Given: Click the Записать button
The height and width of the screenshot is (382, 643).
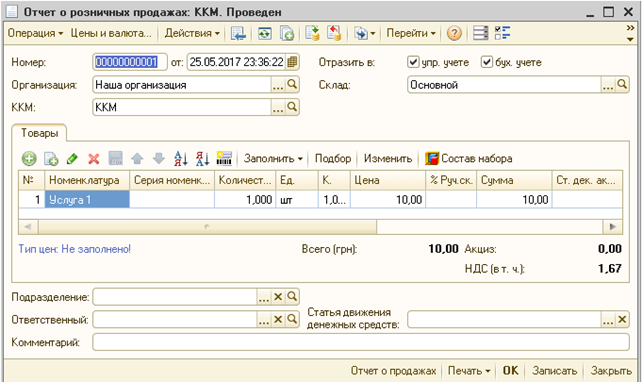Looking at the screenshot, I should (x=554, y=371).
